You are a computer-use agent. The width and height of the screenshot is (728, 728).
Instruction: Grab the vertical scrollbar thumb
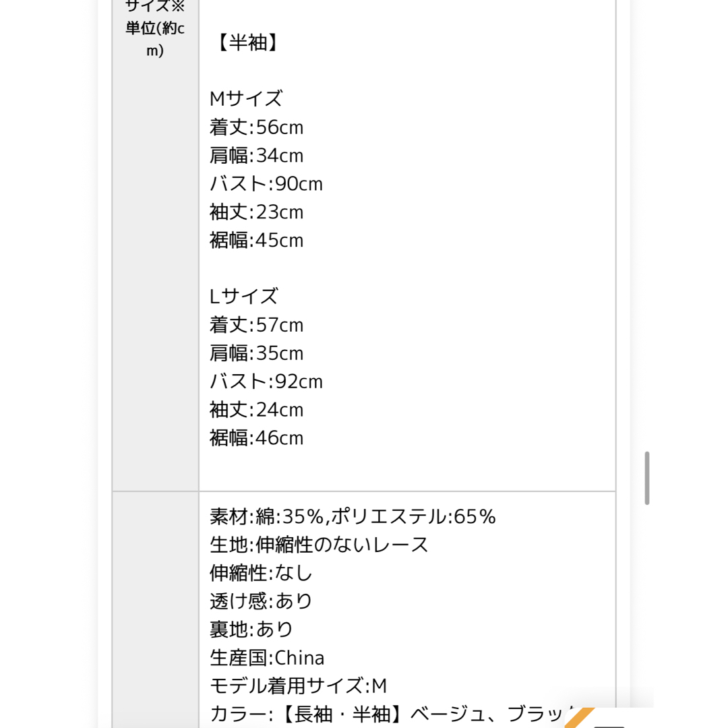pyautogui.click(x=646, y=477)
